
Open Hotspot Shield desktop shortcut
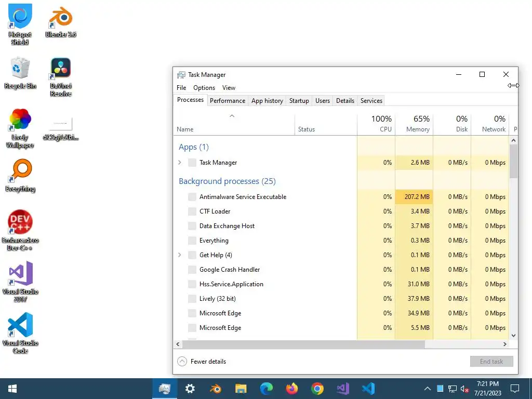point(20,24)
